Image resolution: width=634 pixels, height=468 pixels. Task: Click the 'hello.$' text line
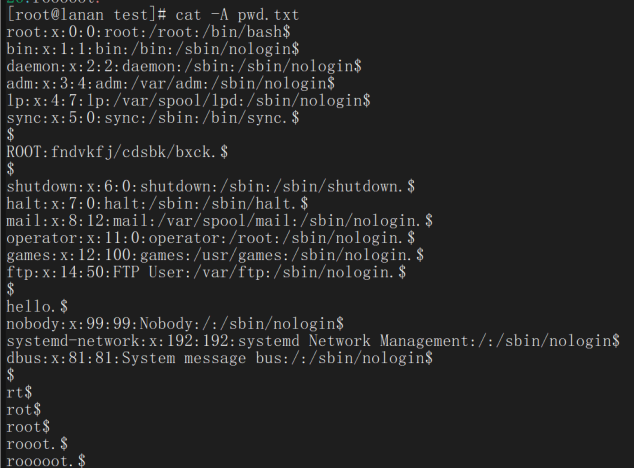37,307
